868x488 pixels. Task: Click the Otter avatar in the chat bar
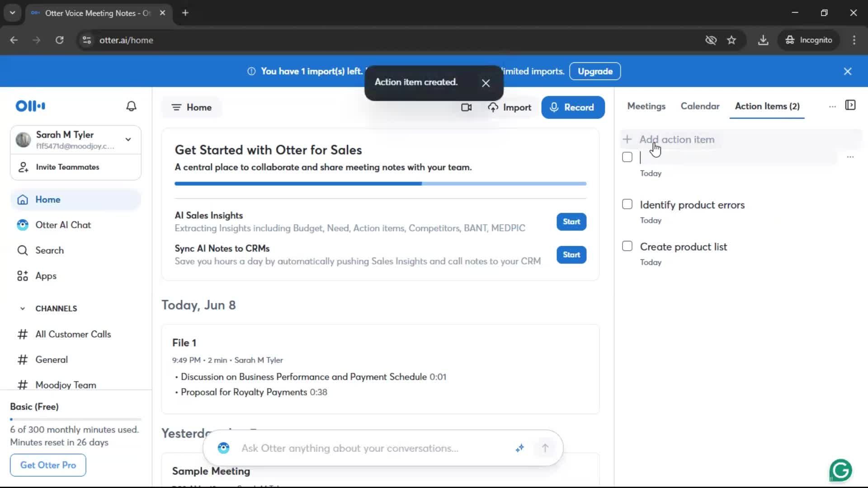[x=223, y=448]
